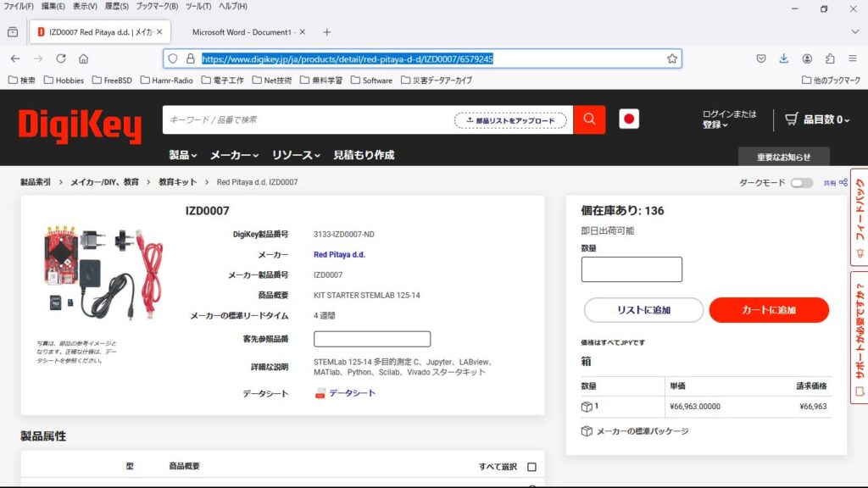Expand the 品目数 0 cart dropdown
The width and height of the screenshot is (868, 488).
click(x=826, y=119)
